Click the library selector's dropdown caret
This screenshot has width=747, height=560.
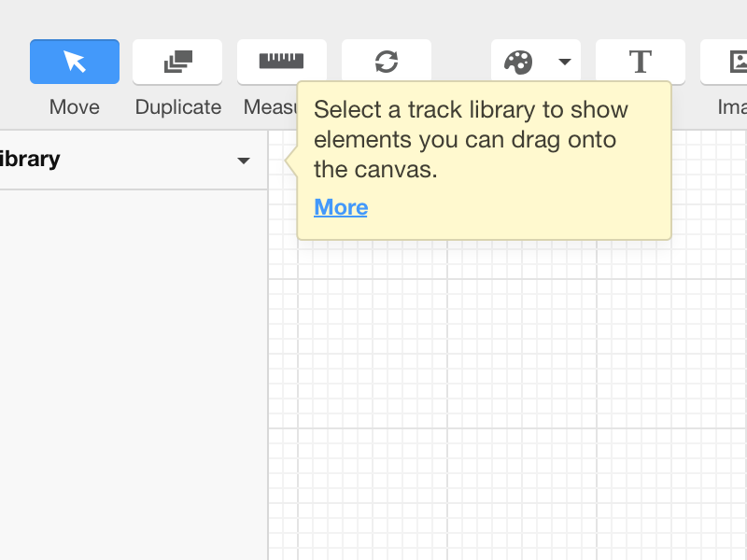click(244, 161)
